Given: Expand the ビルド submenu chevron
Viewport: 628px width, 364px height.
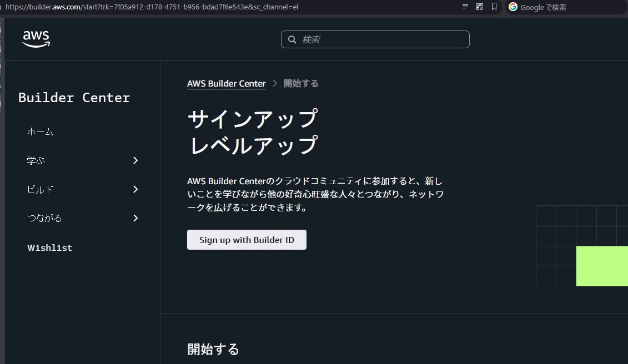Looking at the screenshot, I should [135, 190].
